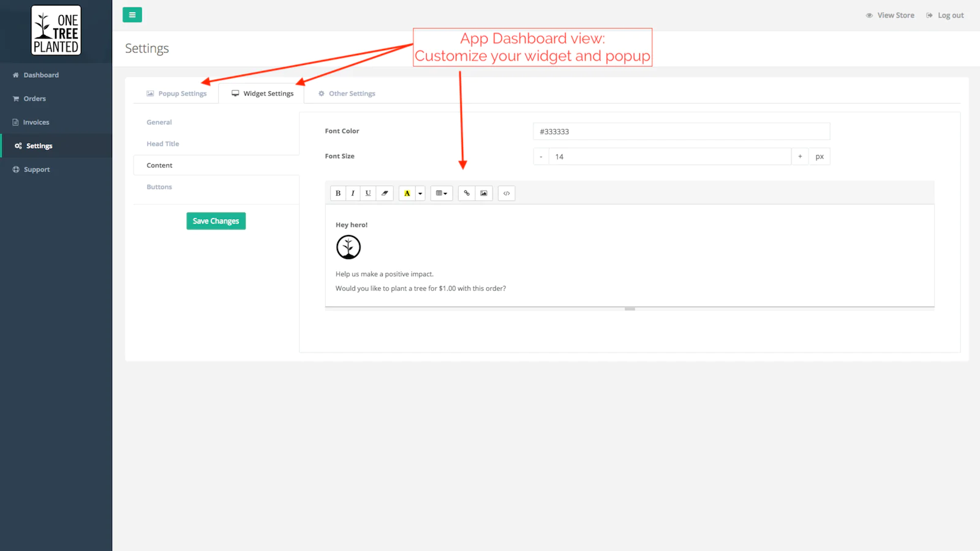Switch to the Other Settings tab
This screenshot has height=551, width=980.
pos(347,94)
